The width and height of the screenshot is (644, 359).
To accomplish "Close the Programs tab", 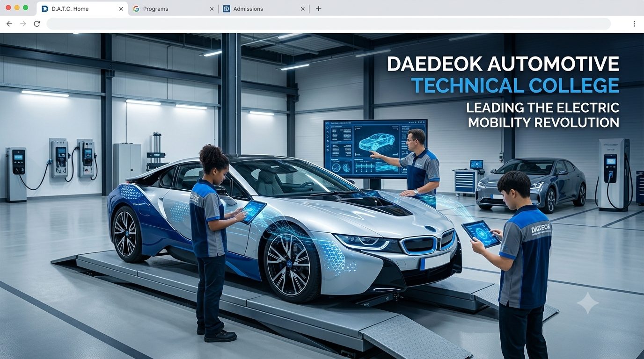I will coord(212,9).
